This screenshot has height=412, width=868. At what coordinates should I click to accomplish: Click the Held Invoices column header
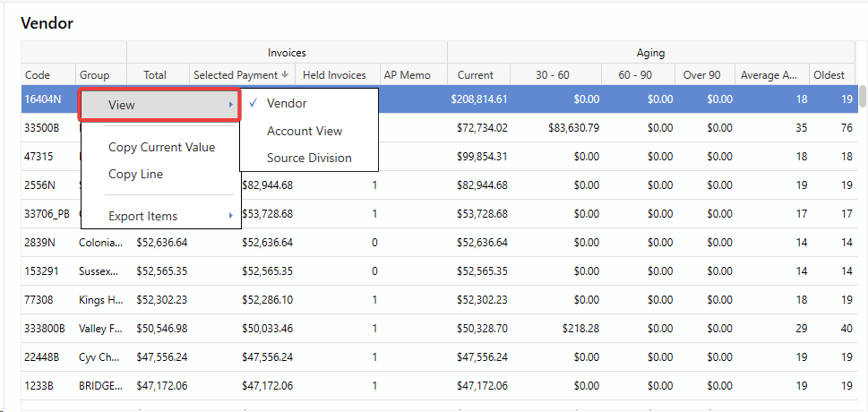(x=334, y=75)
